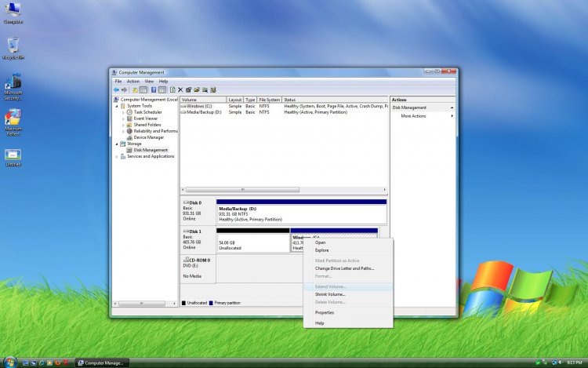Click the volume list horizontal scrollbar
This screenshot has height=368, width=588.
tap(284, 190)
